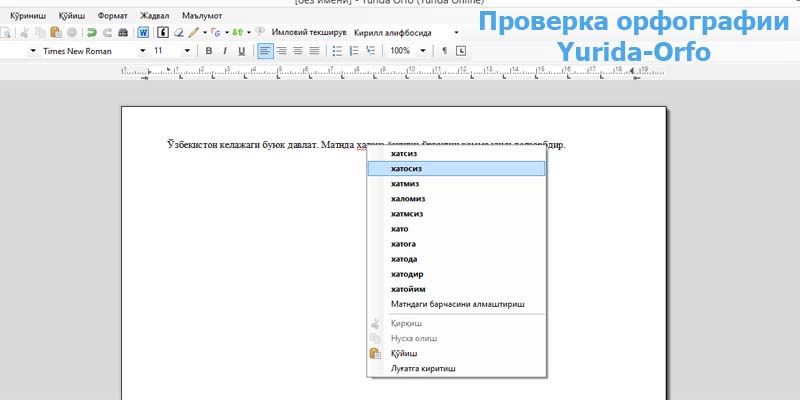Click the pencil highlight icon

(193, 33)
